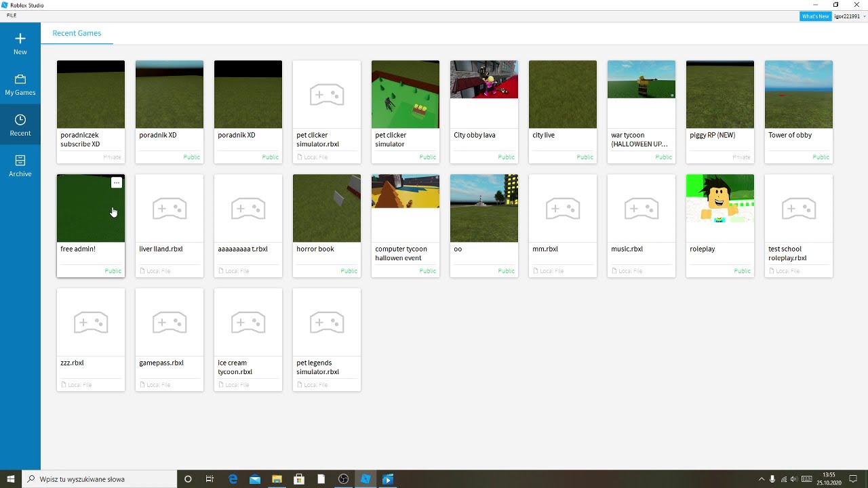Click gamepad placeholder of pet clicker simulator.rbxl
Viewport: 868px width, 488px height.
(x=327, y=95)
